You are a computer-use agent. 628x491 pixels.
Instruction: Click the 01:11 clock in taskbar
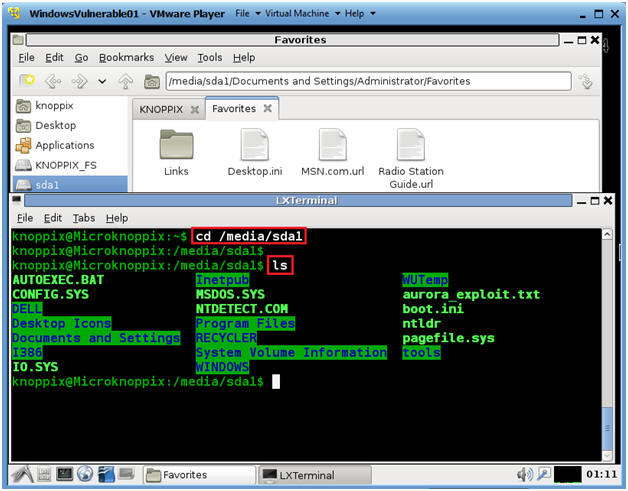602,474
